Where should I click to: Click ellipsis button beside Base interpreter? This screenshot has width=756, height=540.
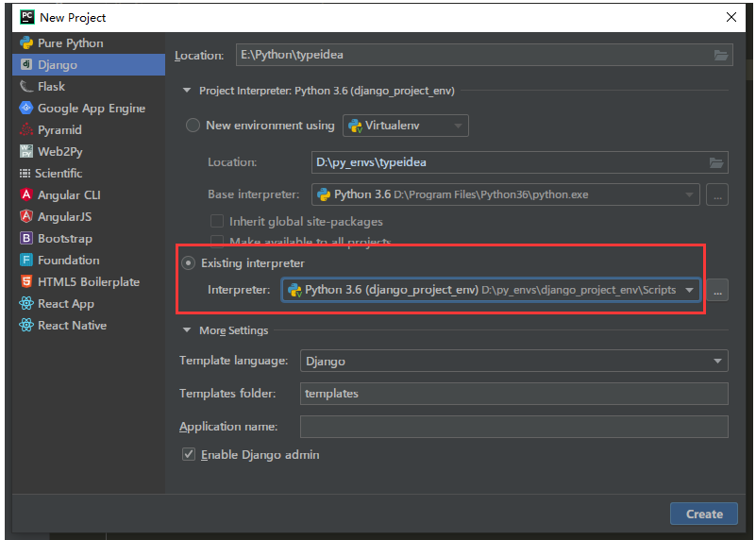[717, 194]
